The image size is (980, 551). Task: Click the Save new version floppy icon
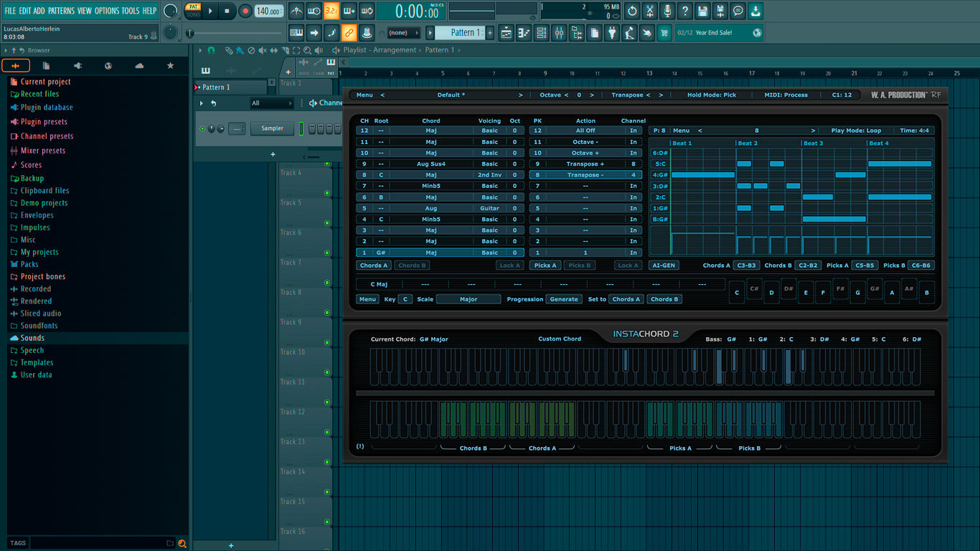(x=721, y=11)
